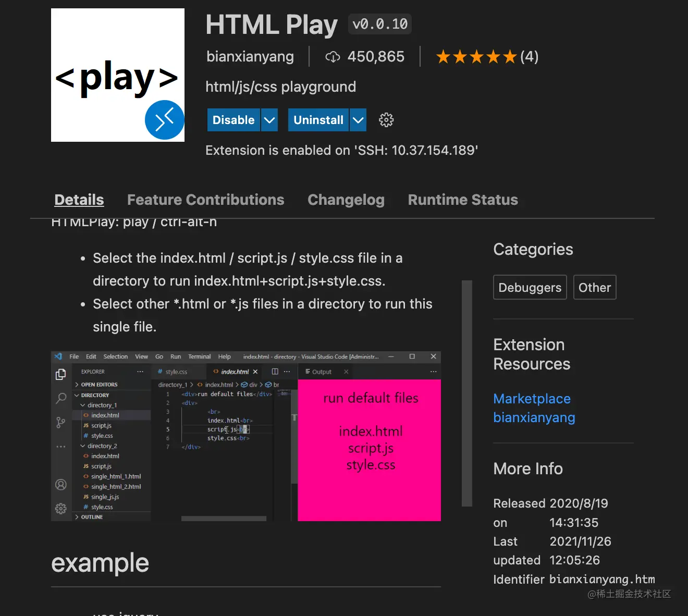Click the VS Code logo in demo titlebar
The height and width of the screenshot is (616, 688).
pyautogui.click(x=58, y=356)
